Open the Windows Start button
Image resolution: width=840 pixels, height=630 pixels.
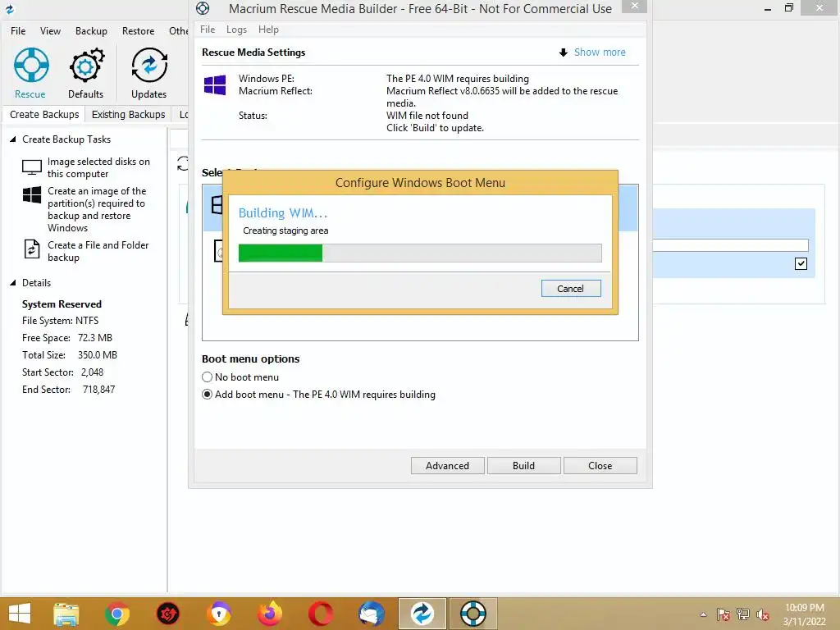tap(20, 614)
